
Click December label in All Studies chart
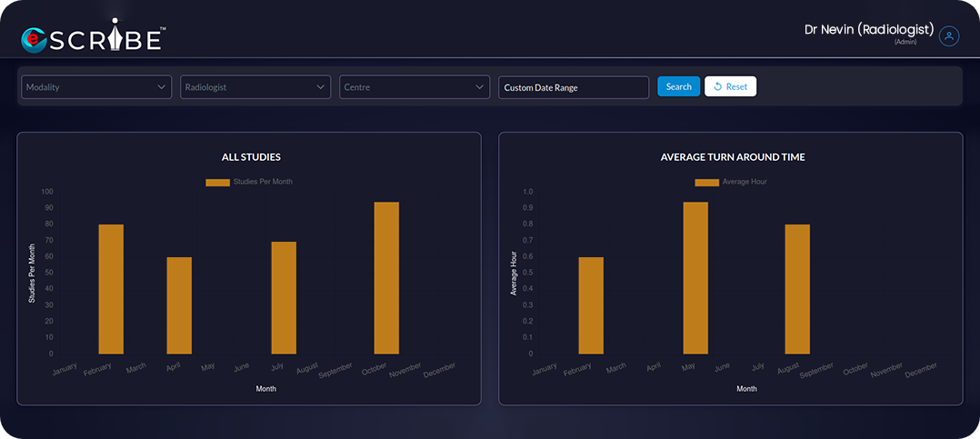coord(440,370)
